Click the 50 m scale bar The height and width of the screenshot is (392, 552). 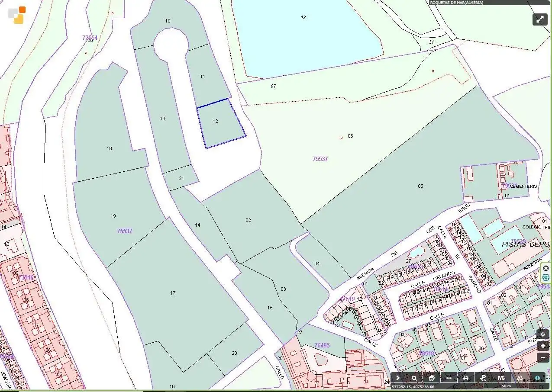[506, 386]
